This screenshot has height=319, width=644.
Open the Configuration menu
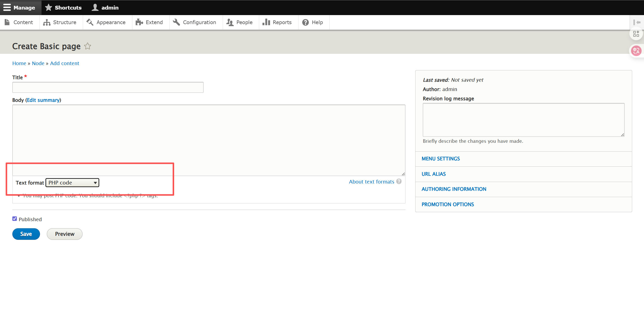click(x=195, y=22)
